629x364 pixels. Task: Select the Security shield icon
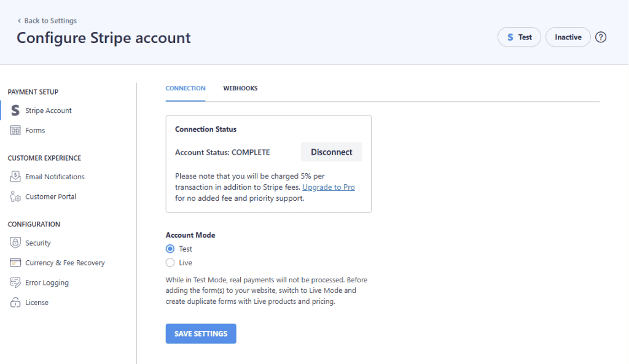click(x=14, y=242)
